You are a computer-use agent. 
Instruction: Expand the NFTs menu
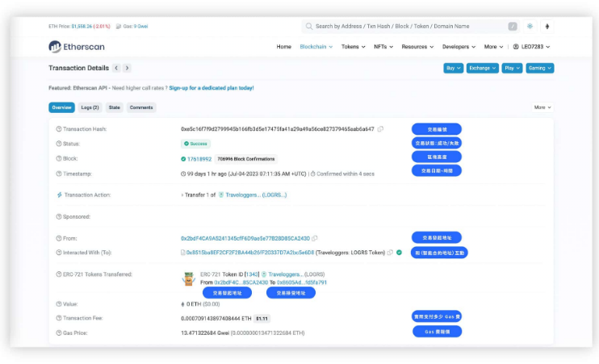(383, 47)
